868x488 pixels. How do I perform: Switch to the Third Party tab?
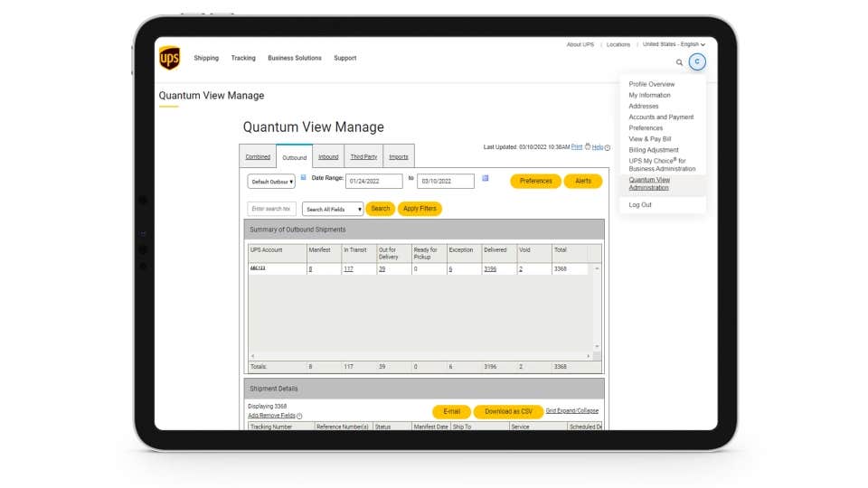click(x=363, y=157)
